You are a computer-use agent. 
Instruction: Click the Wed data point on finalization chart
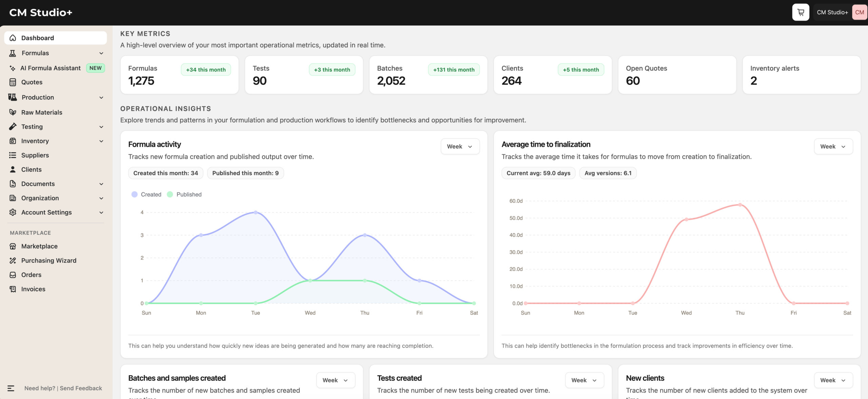click(x=686, y=220)
